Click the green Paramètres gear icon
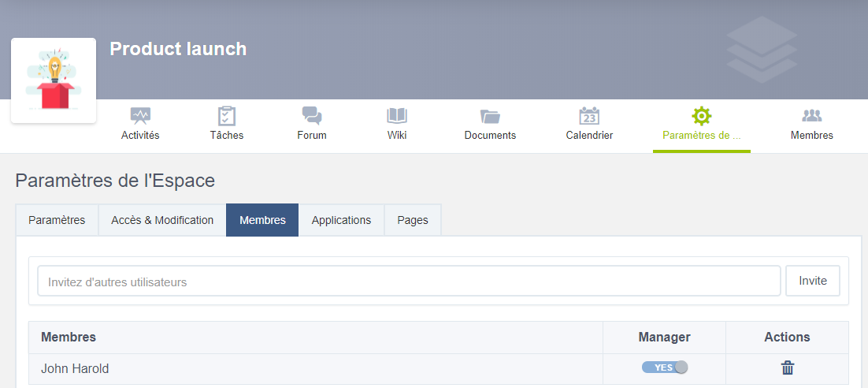 click(701, 117)
